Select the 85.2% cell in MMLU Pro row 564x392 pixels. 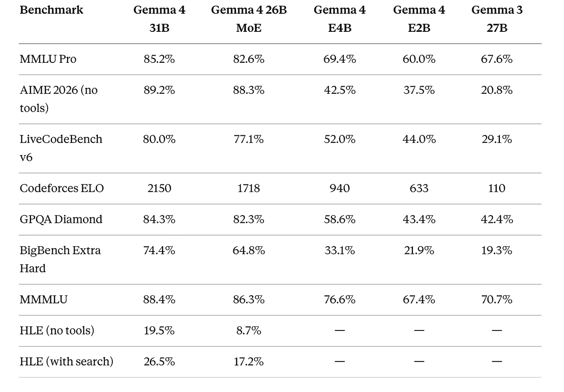click(159, 59)
